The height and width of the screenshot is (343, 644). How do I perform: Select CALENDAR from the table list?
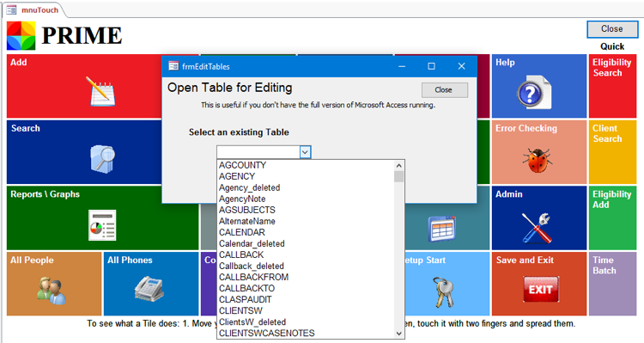click(306, 232)
